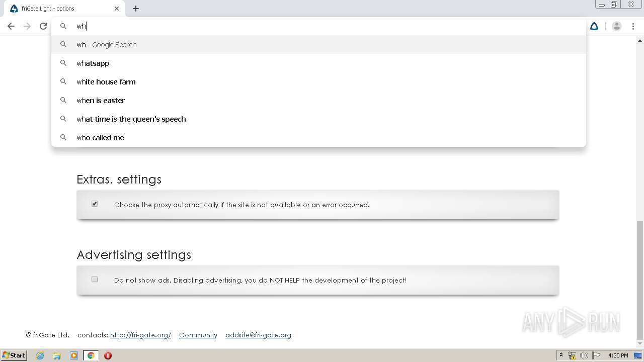This screenshot has width=644, height=362.
Task: Click magnifier icon beside 'whatsapp' suggestion
Action: pyautogui.click(x=63, y=63)
